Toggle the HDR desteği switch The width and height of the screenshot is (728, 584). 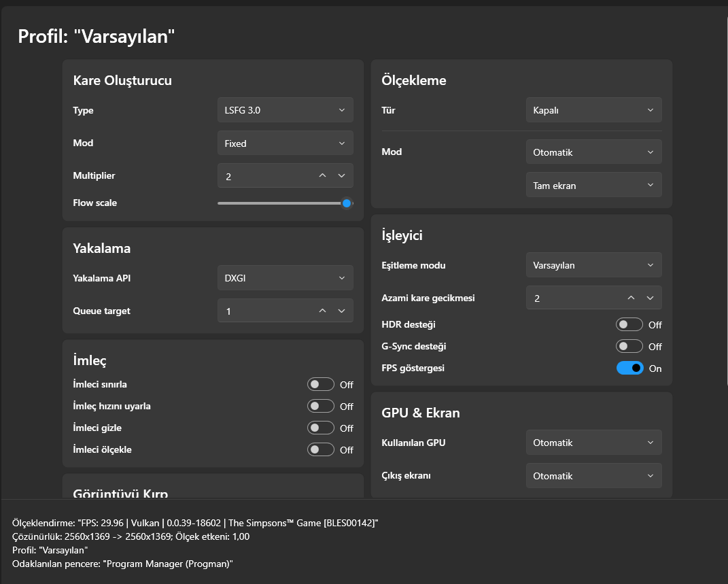629,325
